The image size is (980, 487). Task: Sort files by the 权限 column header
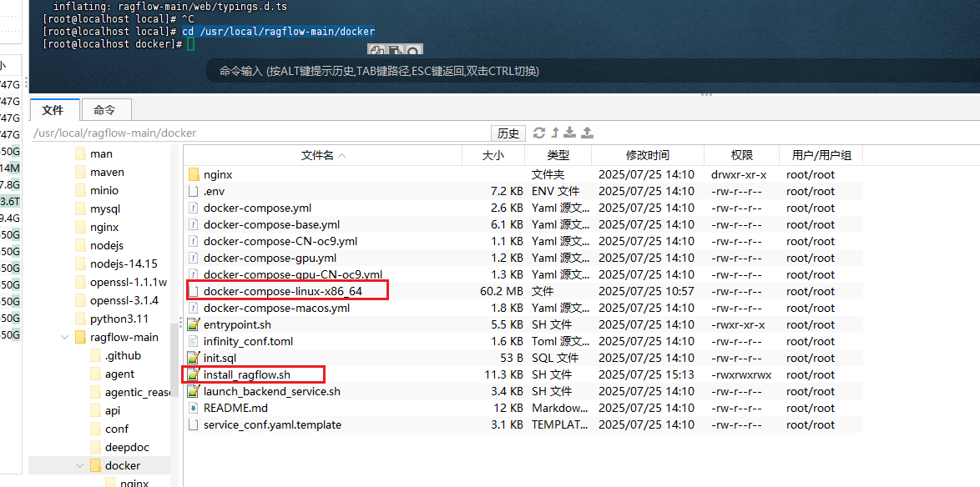coord(741,155)
